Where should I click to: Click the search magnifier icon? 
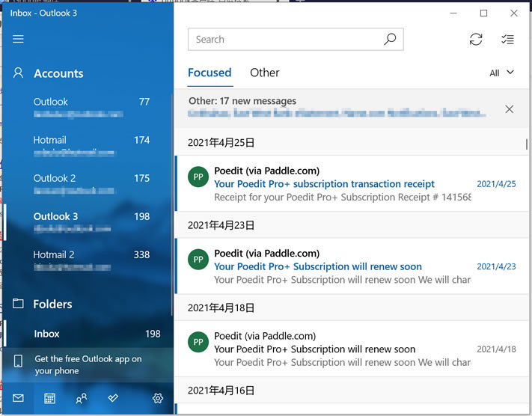(x=390, y=39)
